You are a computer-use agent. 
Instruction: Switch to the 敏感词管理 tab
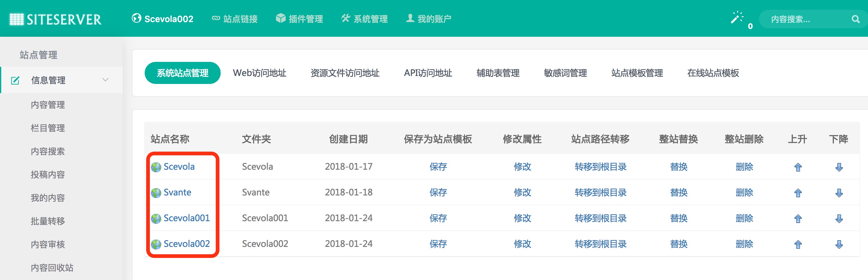565,73
